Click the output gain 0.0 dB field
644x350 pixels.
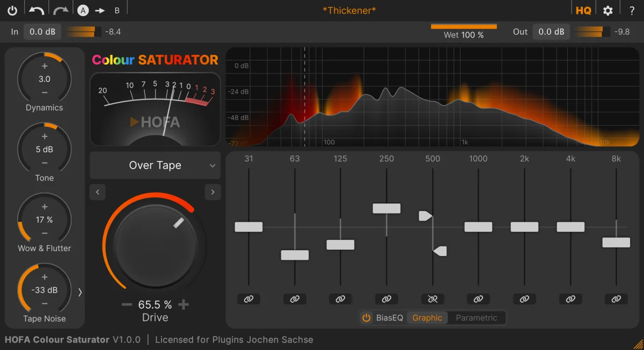coord(551,31)
